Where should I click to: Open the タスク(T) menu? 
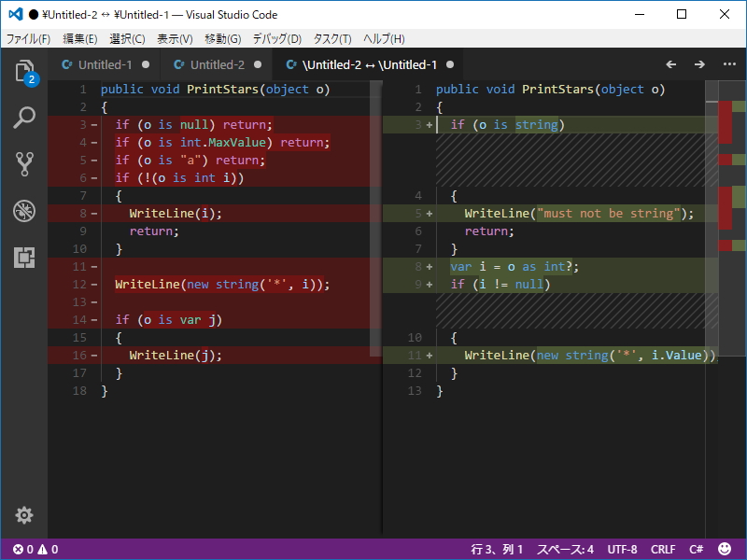[x=332, y=38]
